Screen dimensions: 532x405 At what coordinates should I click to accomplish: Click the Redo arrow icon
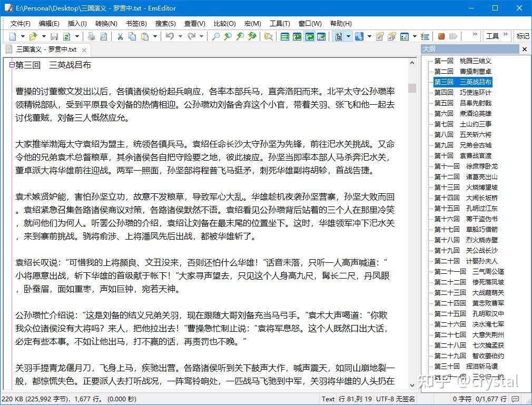[192, 36]
